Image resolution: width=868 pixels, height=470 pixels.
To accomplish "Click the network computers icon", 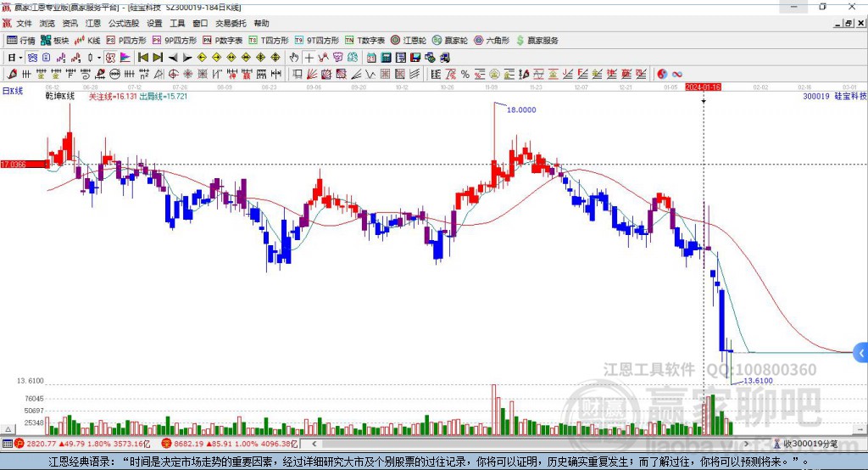I will coord(430,58).
